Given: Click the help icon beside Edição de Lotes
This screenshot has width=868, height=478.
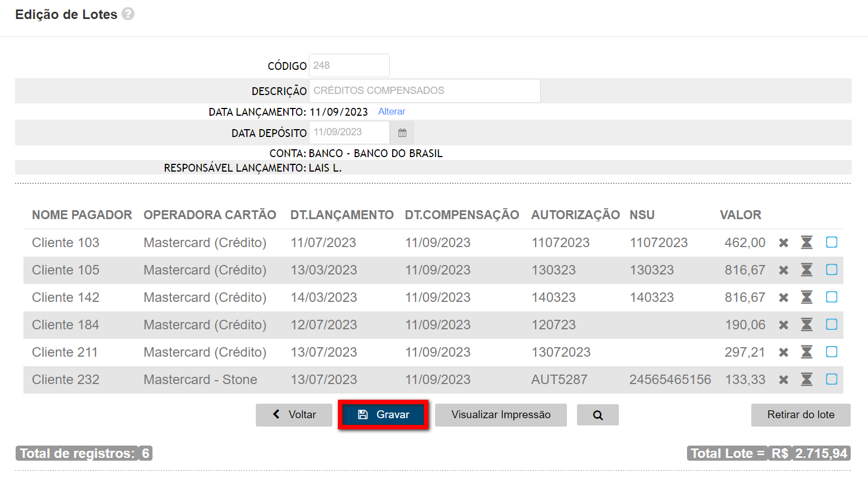Looking at the screenshot, I should [128, 14].
